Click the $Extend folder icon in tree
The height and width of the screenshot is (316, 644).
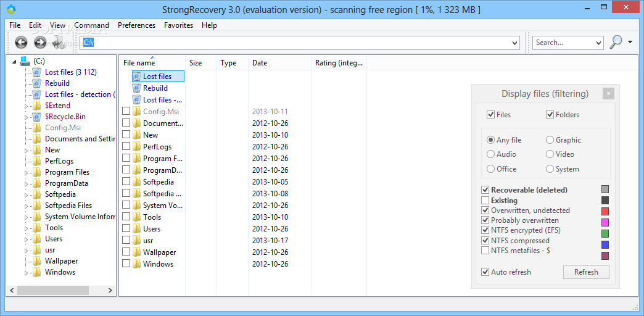coord(37,106)
